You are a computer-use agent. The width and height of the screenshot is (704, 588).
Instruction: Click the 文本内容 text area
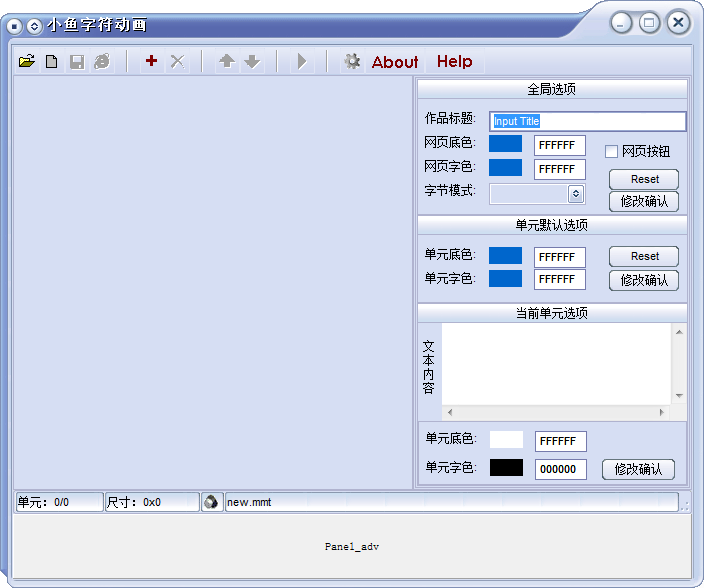(x=556, y=363)
